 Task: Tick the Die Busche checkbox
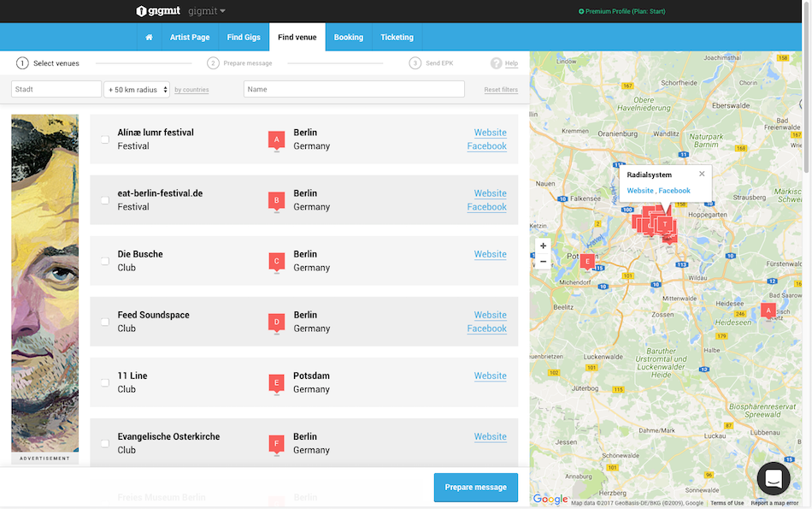click(x=105, y=261)
